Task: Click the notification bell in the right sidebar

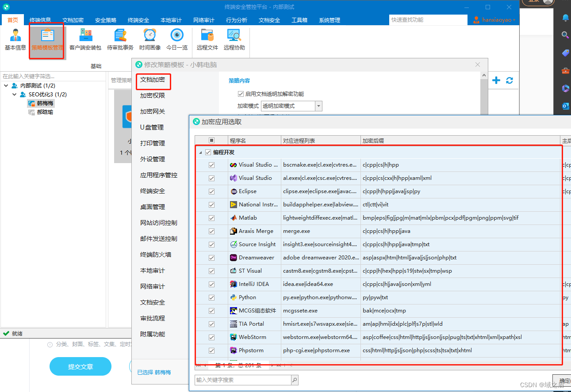Action: [565, 18]
